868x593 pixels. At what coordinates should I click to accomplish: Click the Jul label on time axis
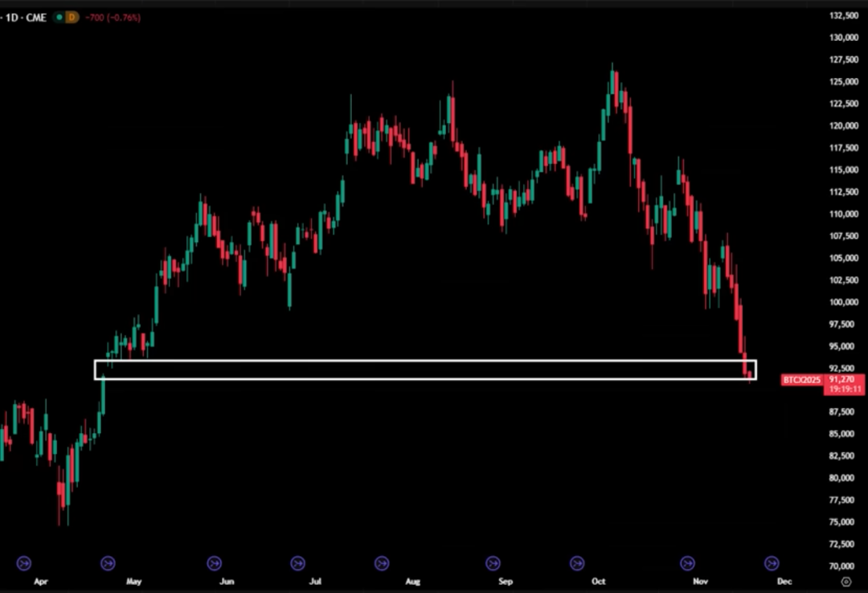click(x=316, y=582)
